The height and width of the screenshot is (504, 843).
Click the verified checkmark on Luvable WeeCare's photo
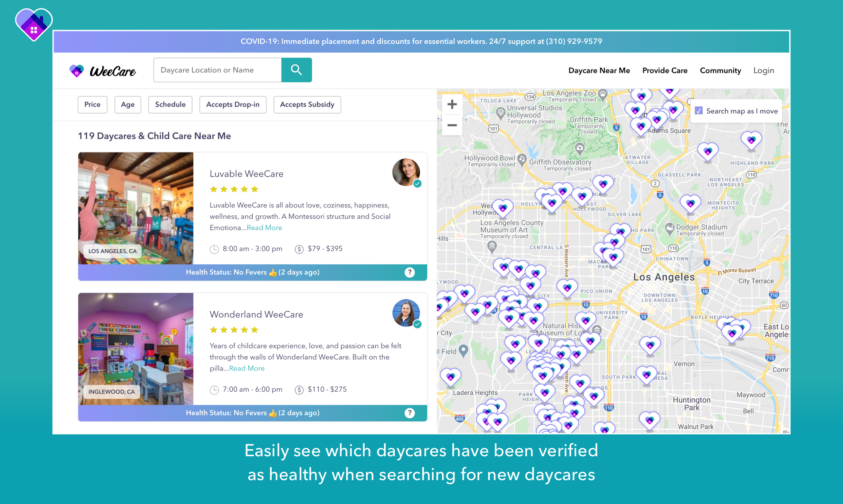click(x=417, y=183)
